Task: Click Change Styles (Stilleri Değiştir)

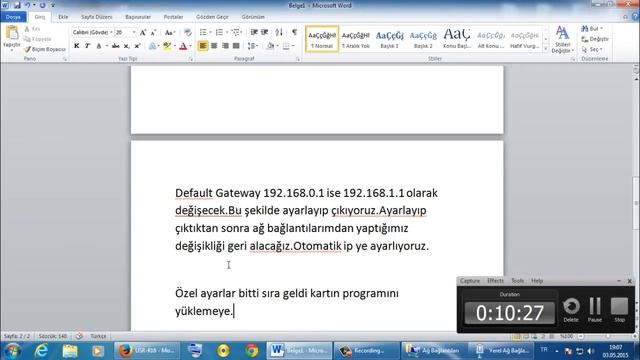Action: pos(562,40)
